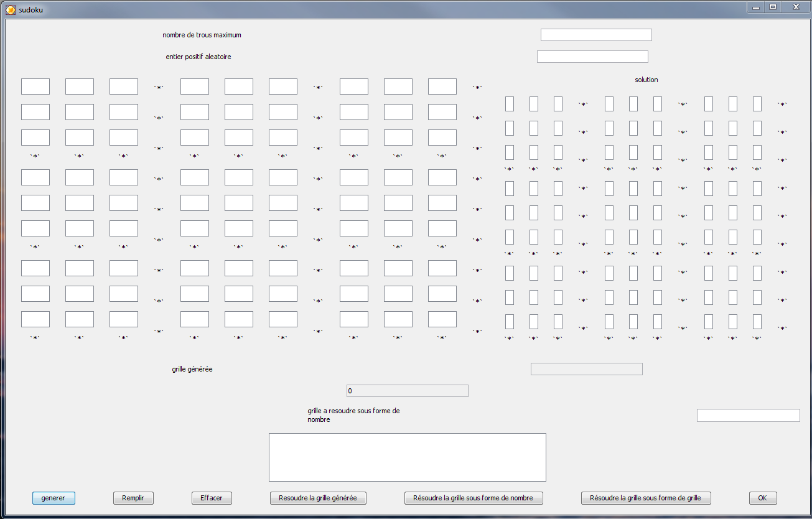Click the large multiline text box above the buttons
This screenshot has width=812, height=519.
tap(407, 457)
